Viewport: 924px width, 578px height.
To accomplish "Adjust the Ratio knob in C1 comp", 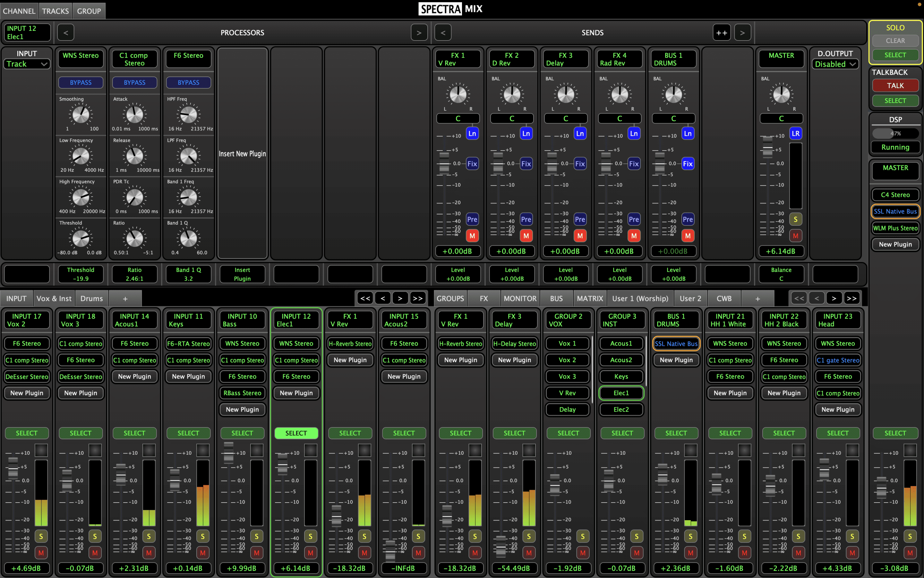I will 134,239.
